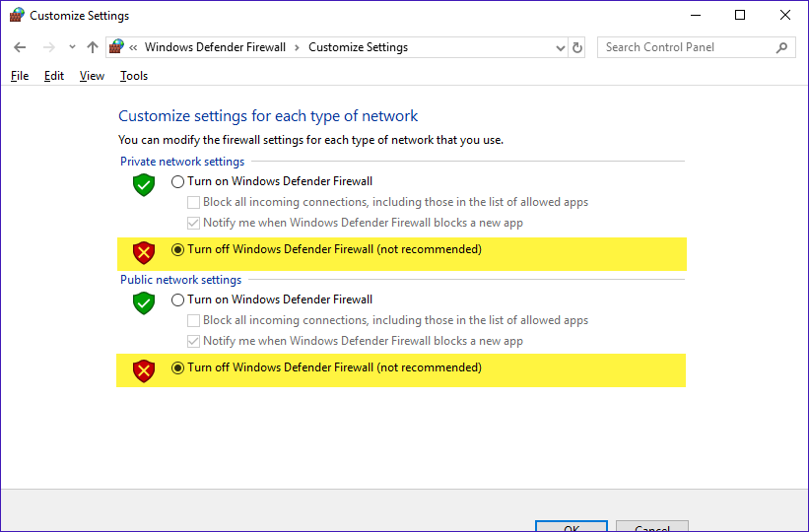Click red shield icon under Public network
This screenshot has height=532, width=809.
pos(144,371)
